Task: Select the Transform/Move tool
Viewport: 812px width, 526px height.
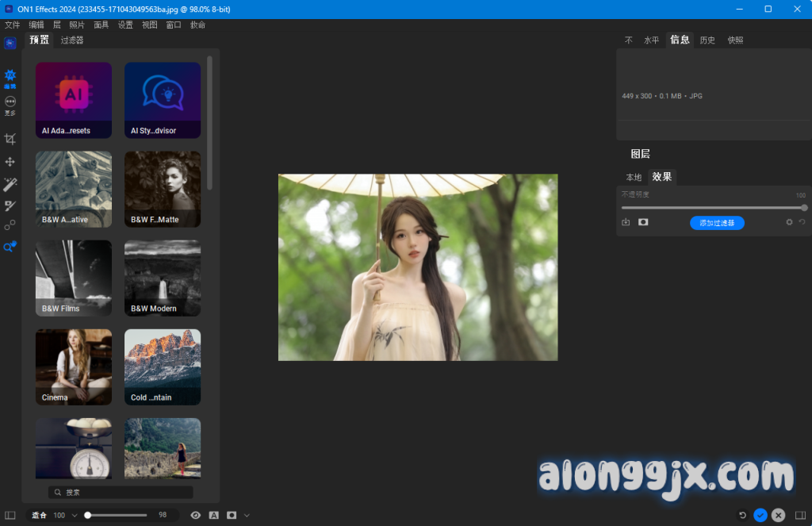Action: coord(10,162)
